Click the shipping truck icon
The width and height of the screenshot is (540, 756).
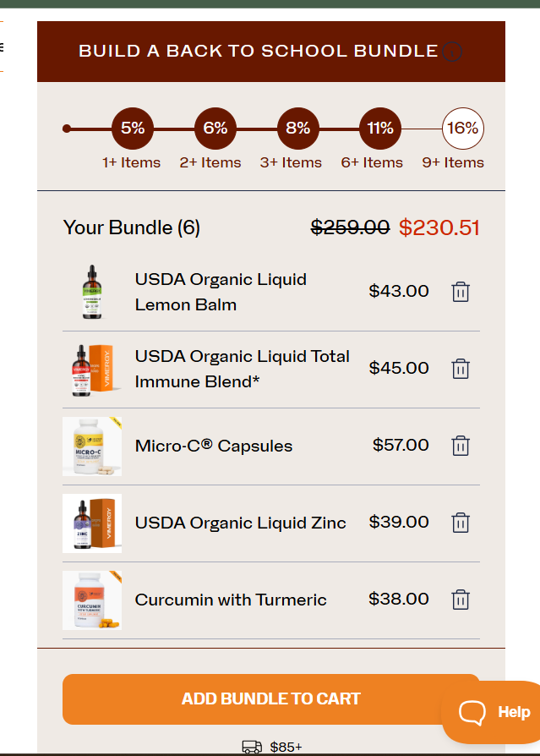click(252, 747)
